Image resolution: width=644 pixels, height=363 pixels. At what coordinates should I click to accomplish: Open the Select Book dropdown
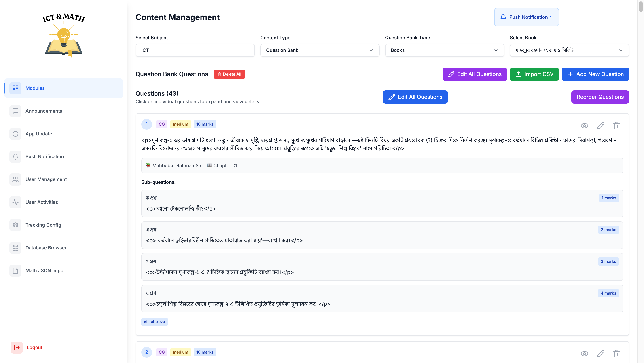pyautogui.click(x=569, y=50)
